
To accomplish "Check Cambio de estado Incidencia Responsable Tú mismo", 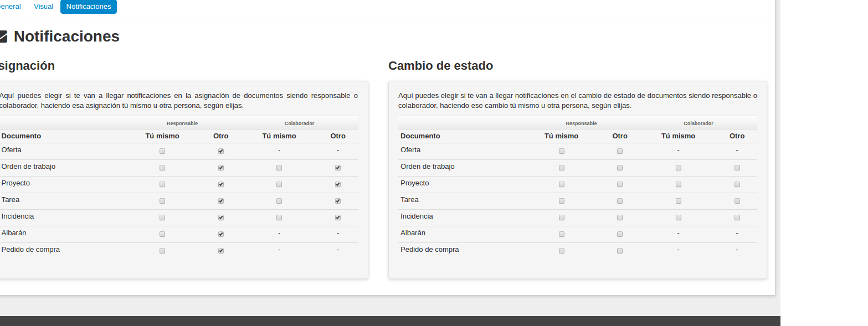I will [x=562, y=218].
